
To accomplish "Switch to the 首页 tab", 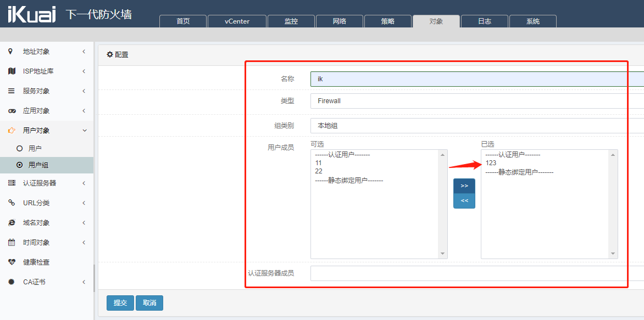I will pyautogui.click(x=183, y=21).
